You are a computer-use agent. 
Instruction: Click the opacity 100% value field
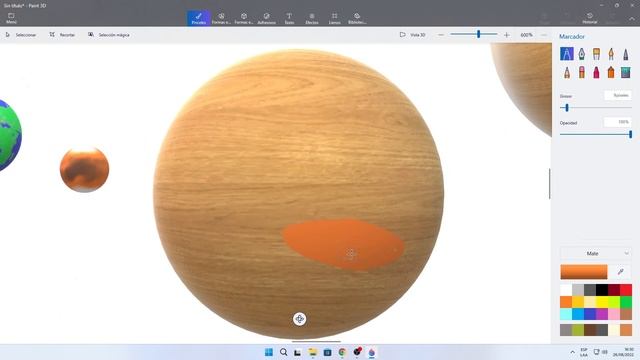pyautogui.click(x=618, y=122)
